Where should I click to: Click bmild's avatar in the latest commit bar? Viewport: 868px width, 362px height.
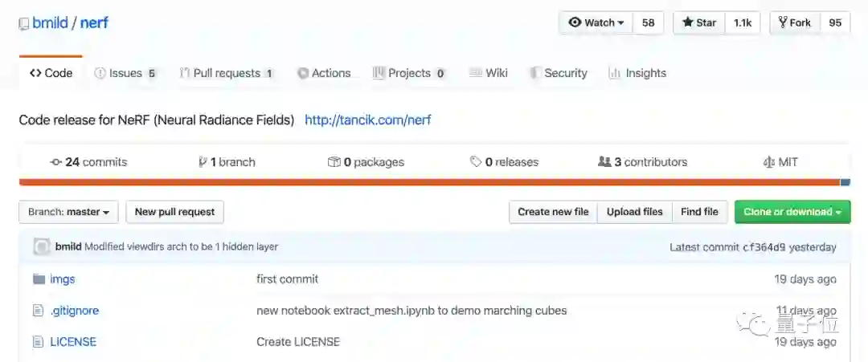pyautogui.click(x=42, y=247)
